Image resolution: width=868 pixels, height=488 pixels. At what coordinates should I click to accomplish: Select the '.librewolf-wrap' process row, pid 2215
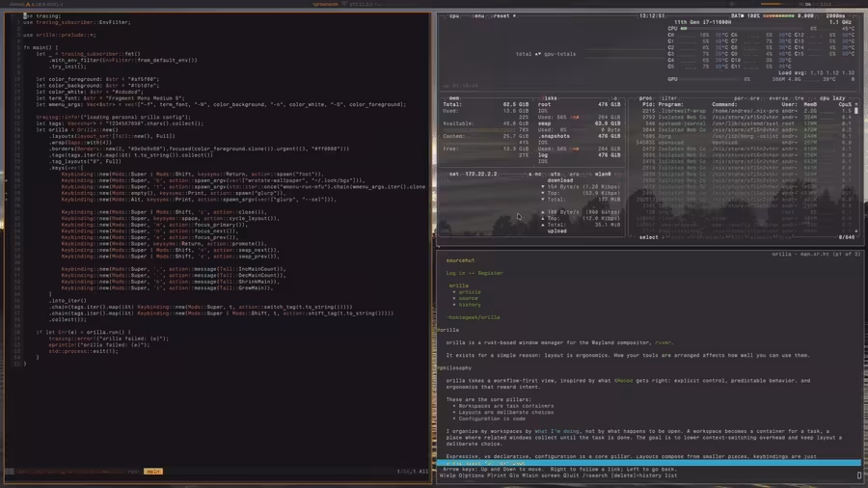pos(744,111)
